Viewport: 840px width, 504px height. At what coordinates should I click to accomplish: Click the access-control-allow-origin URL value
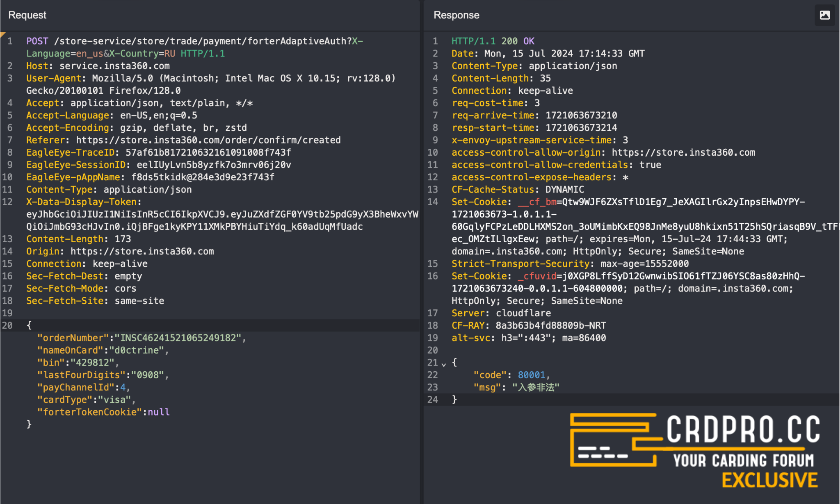click(x=683, y=152)
